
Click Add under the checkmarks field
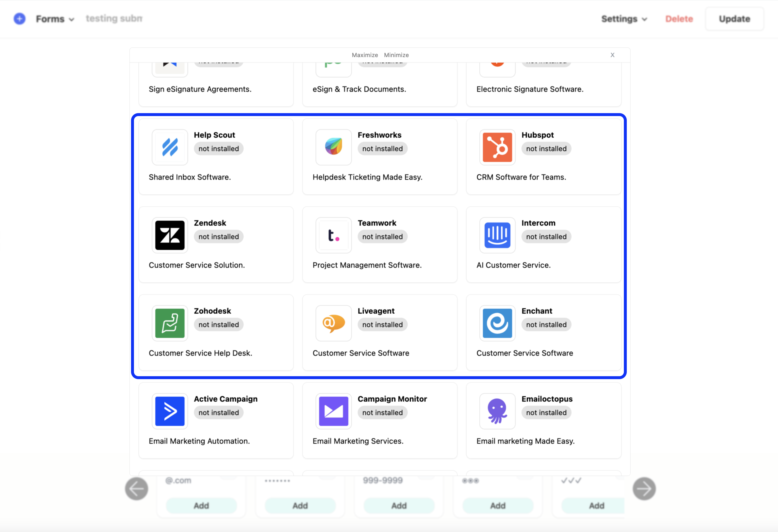coord(593,506)
